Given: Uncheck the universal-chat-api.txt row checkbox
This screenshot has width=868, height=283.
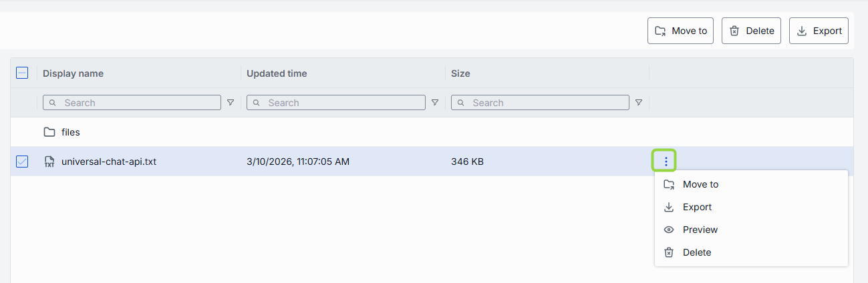Looking at the screenshot, I should (x=22, y=162).
